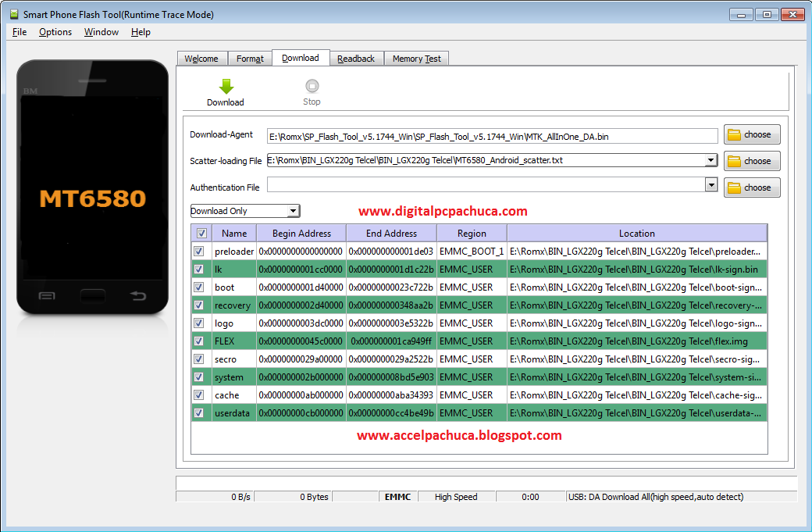Switch to the Format tab

(x=250, y=59)
